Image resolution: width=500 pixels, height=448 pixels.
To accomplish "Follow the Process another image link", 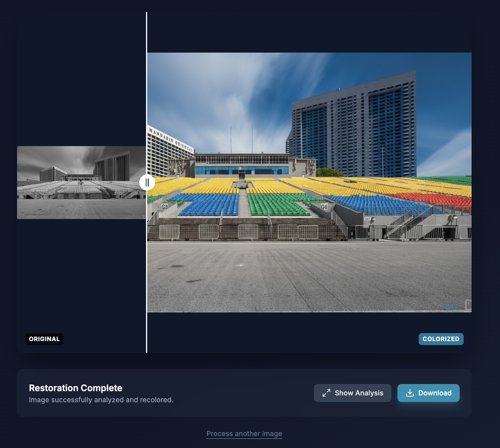I will click(244, 434).
